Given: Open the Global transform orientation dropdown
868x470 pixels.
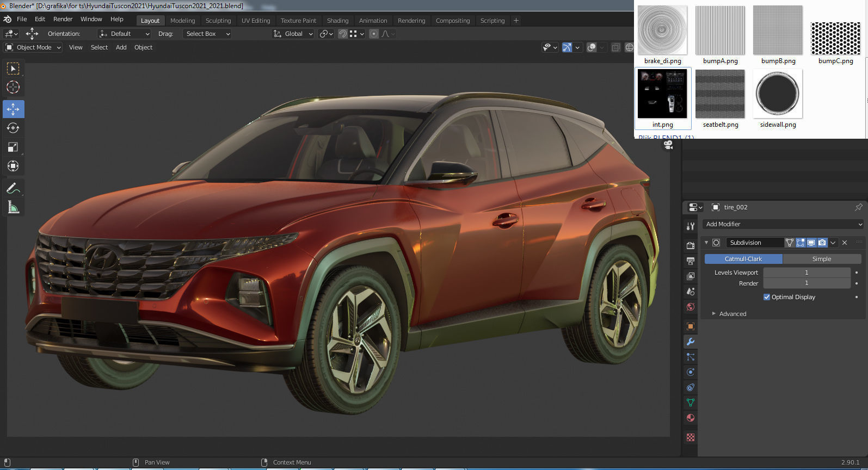Looking at the screenshot, I should tap(293, 34).
